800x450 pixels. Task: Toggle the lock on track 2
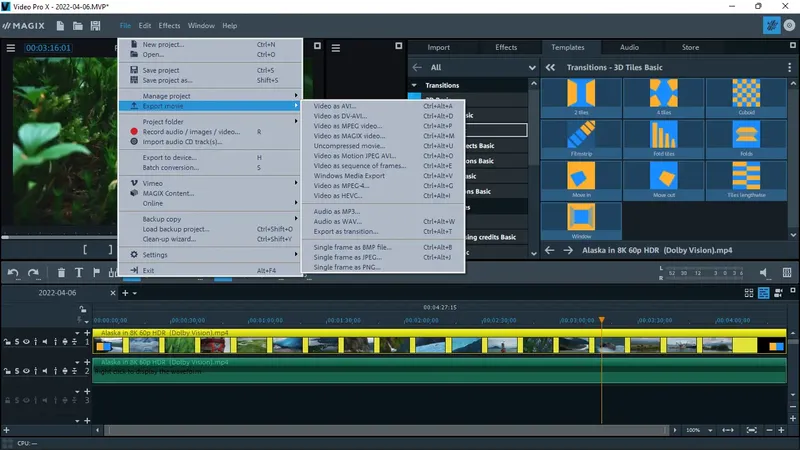[x=7, y=371]
